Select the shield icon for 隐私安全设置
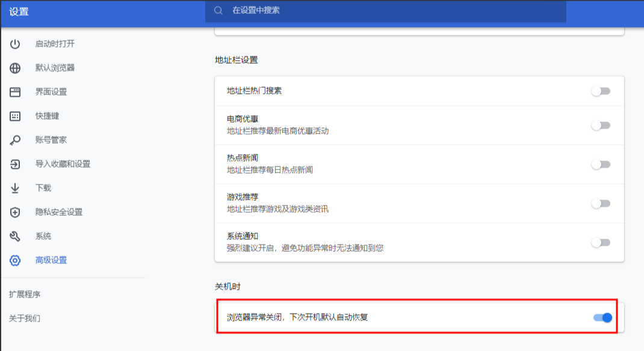The image size is (644, 351). click(x=15, y=212)
